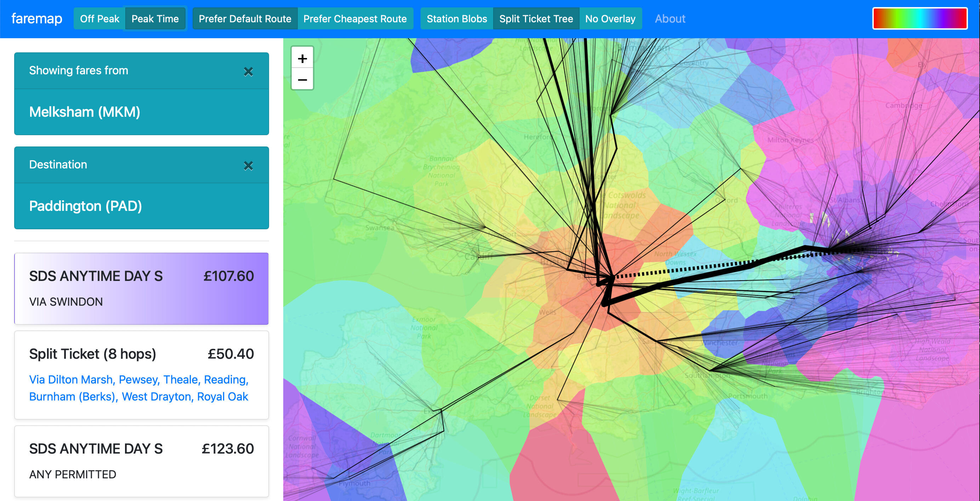Show Station Blobs overlay
The height and width of the screenshot is (501, 980).
coord(456,19)
